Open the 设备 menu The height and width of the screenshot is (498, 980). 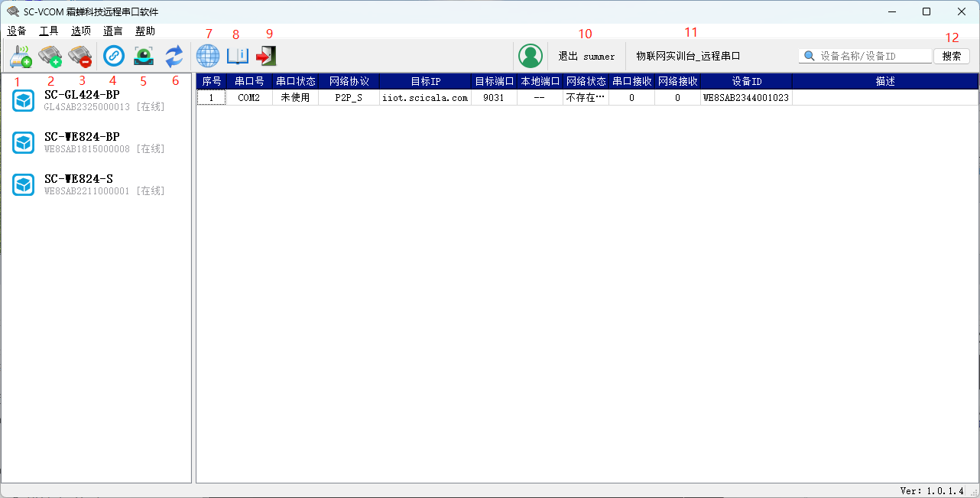pos(17,31)
